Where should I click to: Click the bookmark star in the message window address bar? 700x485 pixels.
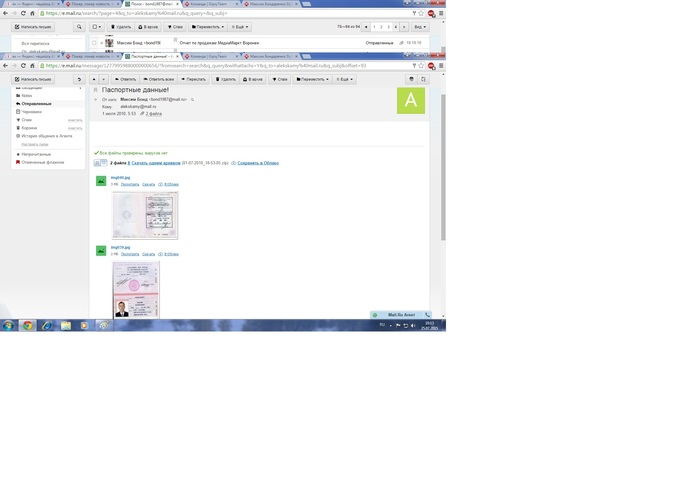(421, 66)
